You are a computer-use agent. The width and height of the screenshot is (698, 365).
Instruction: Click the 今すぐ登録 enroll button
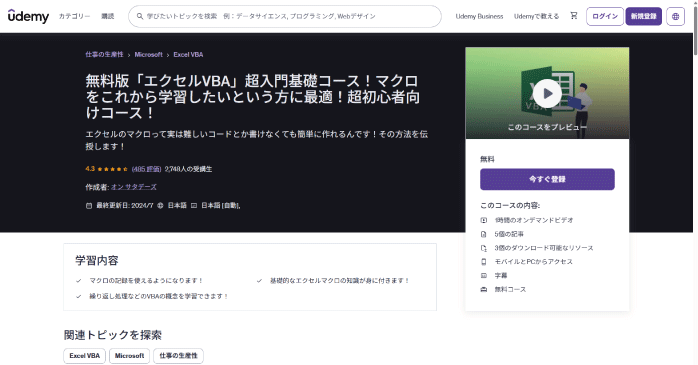coord(547,179)
